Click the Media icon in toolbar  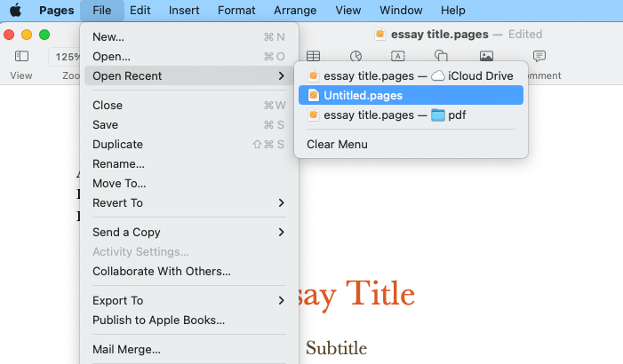pyautogui.click(x=486, y=56)
